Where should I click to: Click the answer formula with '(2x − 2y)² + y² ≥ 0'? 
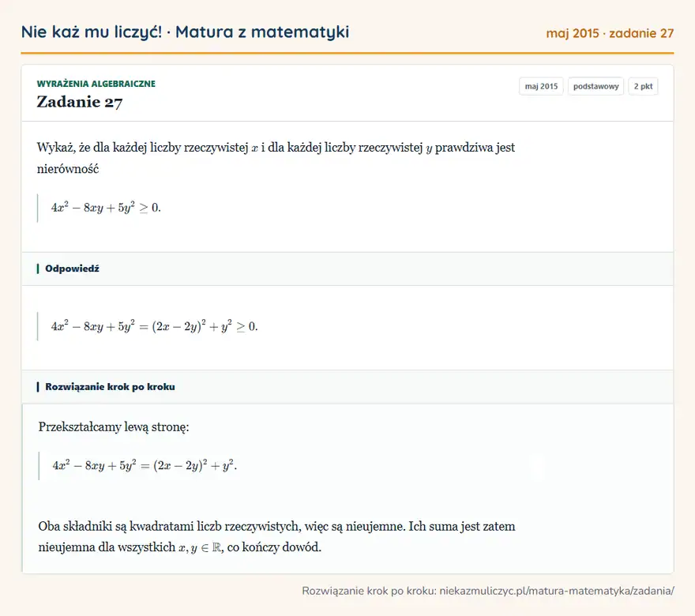point(154,327)
